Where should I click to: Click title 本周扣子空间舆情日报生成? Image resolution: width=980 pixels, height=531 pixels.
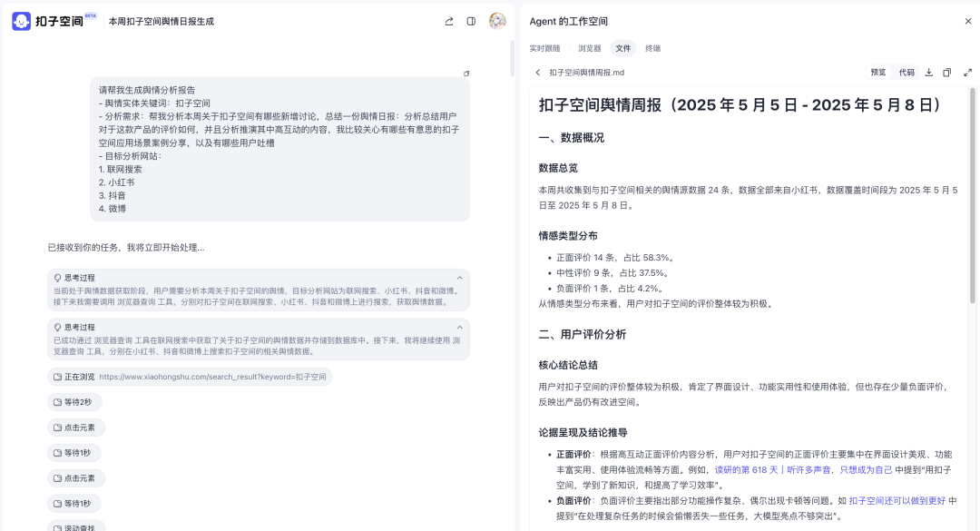(162, 21)
